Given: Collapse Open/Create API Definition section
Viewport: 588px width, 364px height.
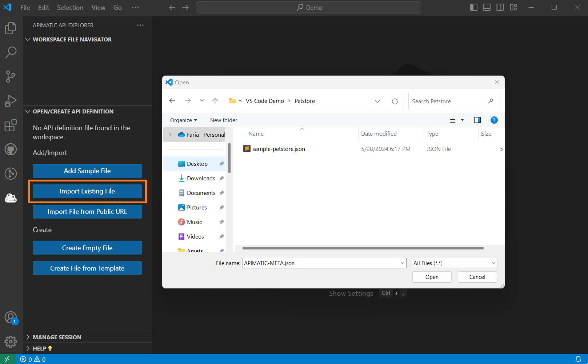Looking at the screenshot, I should [28, 111].
